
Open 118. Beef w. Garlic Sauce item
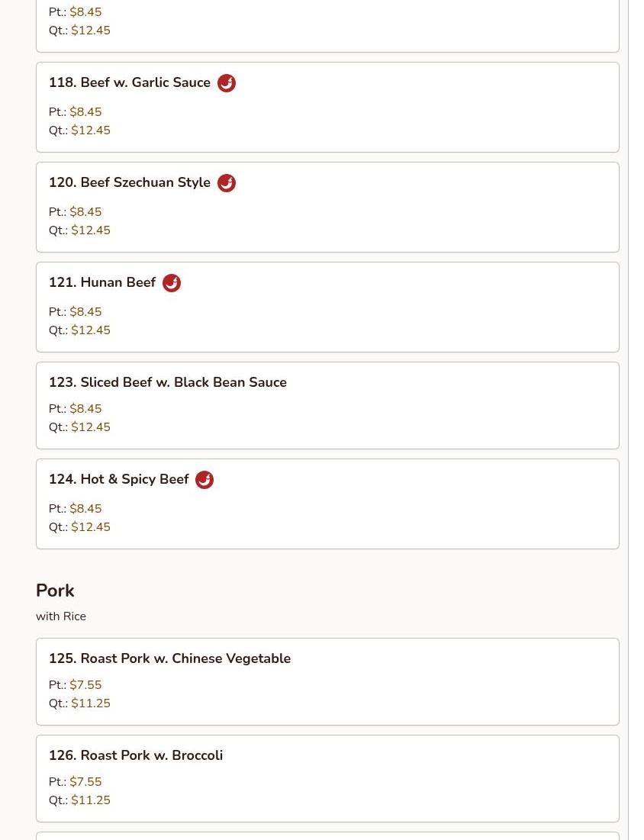point(130,83)
